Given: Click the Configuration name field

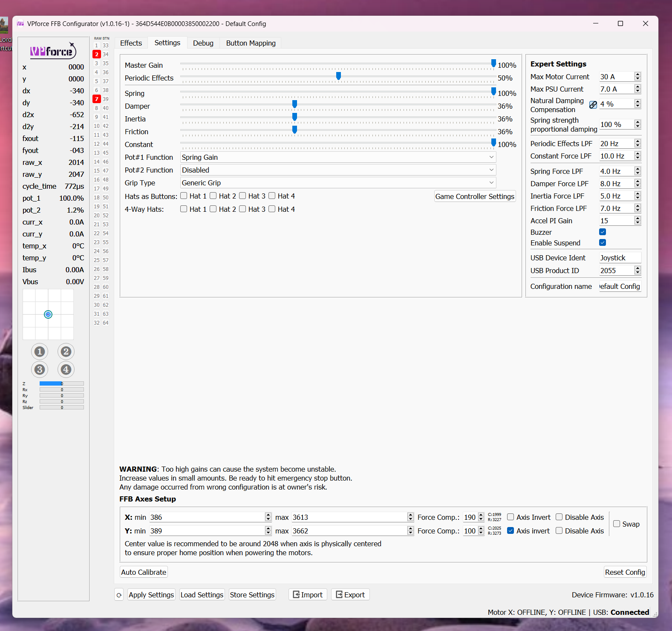Looking at the screenshot, I should [x=620, y=286].
